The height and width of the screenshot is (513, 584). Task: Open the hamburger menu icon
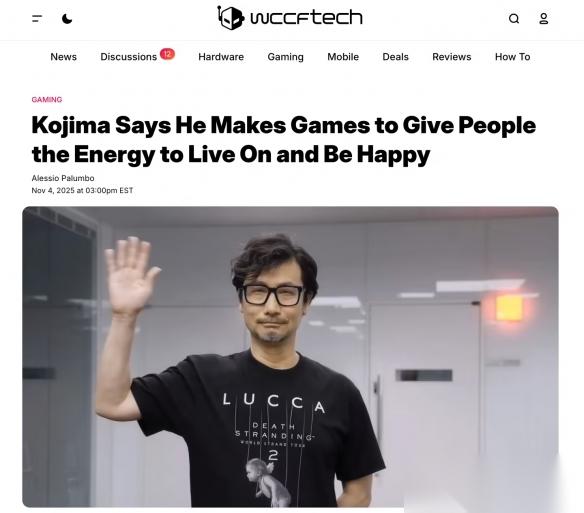tap(37, 18)
